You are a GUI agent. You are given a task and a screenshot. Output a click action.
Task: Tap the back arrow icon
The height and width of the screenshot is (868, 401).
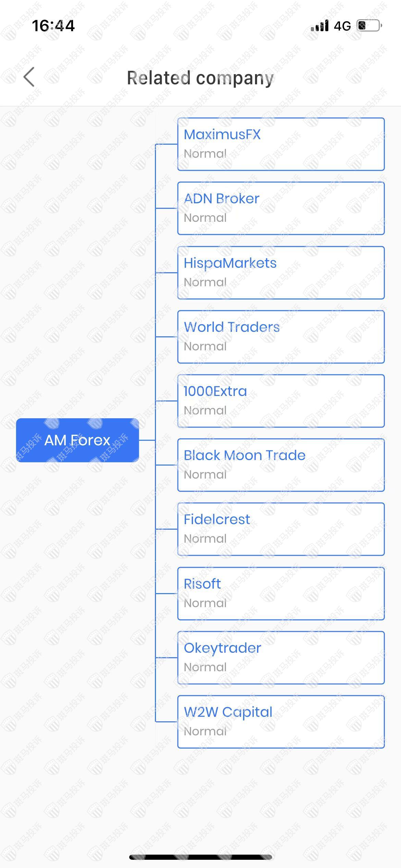29,77
